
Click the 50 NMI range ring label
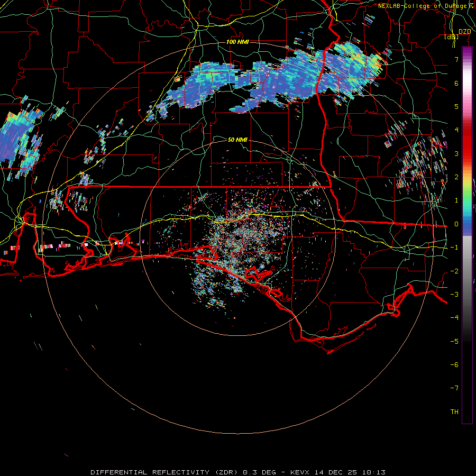coord(237,140)
